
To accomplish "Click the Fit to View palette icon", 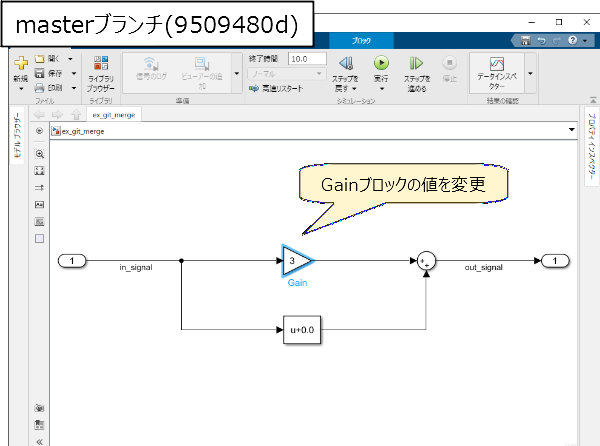I will (x=39, y=171).
